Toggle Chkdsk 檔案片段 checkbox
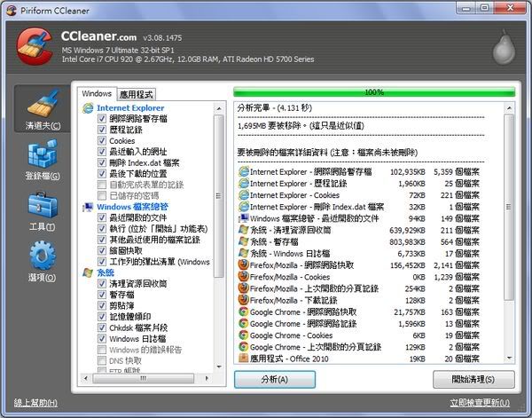The image size is (532, 418). tap(101, 327)
